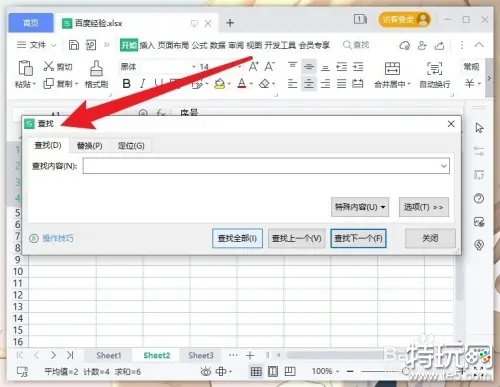Toggle italic formatting
This screenshot has width=500, height=387.
[x=143, y=83]
